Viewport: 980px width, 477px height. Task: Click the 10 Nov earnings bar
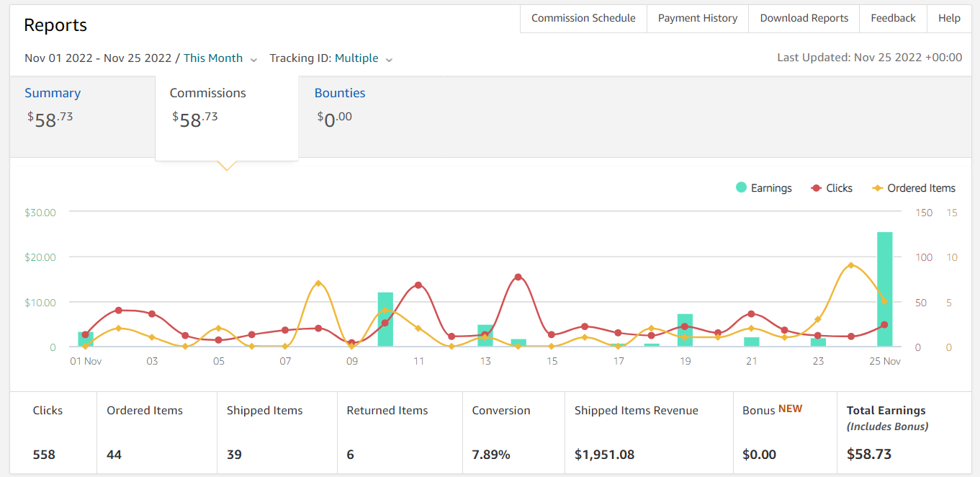click(x=385, y=319)
